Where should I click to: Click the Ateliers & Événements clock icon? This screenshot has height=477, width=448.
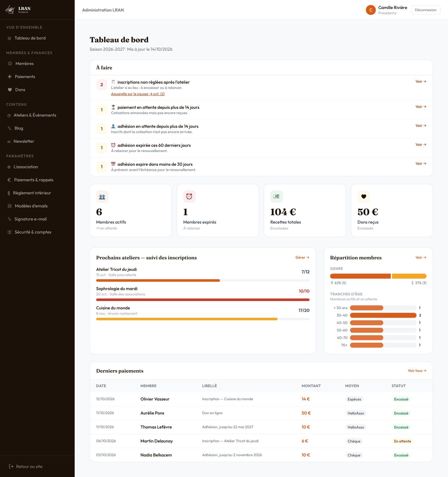(9, 115)
